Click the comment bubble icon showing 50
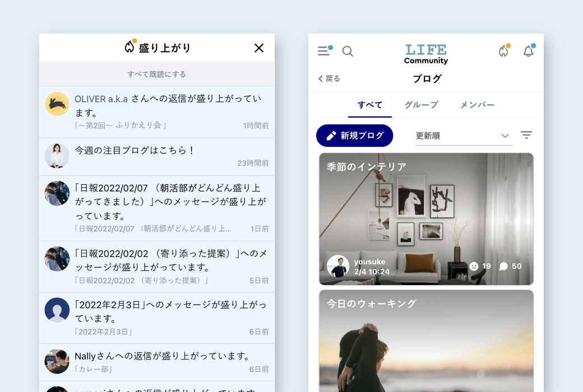Screen dimensions: 583x392 click(x=503, y=267)
